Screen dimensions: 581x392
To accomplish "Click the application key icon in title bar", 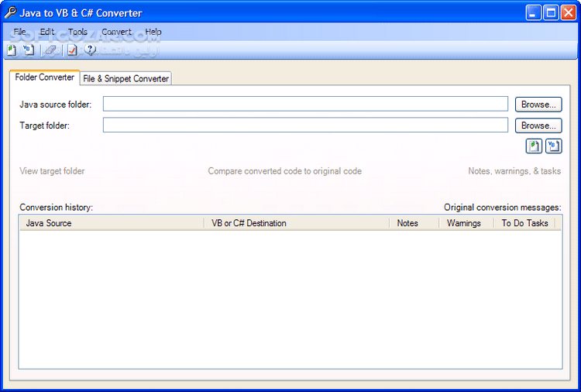I will [11, 12].
